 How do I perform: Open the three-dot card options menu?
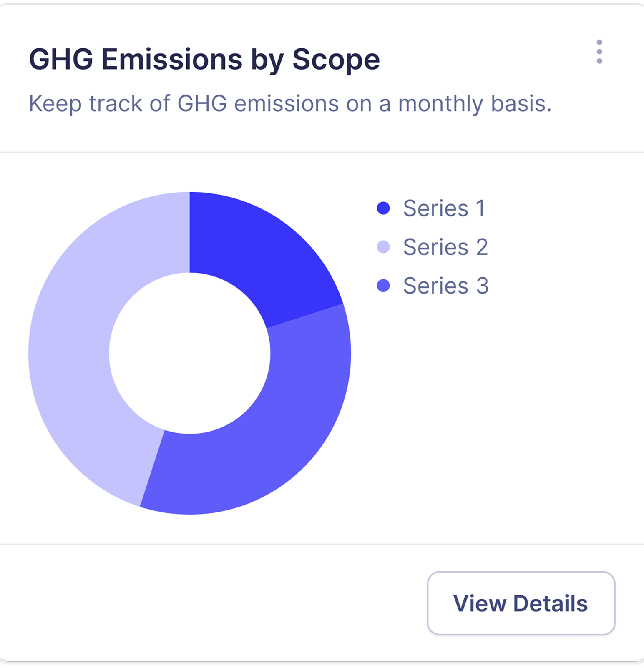(599, 52)
